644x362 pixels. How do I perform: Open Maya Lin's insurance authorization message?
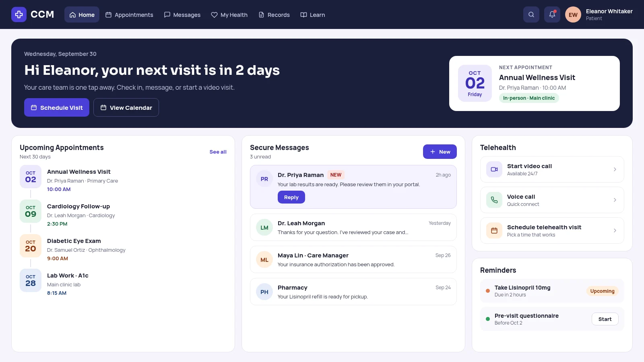[353, 259]
